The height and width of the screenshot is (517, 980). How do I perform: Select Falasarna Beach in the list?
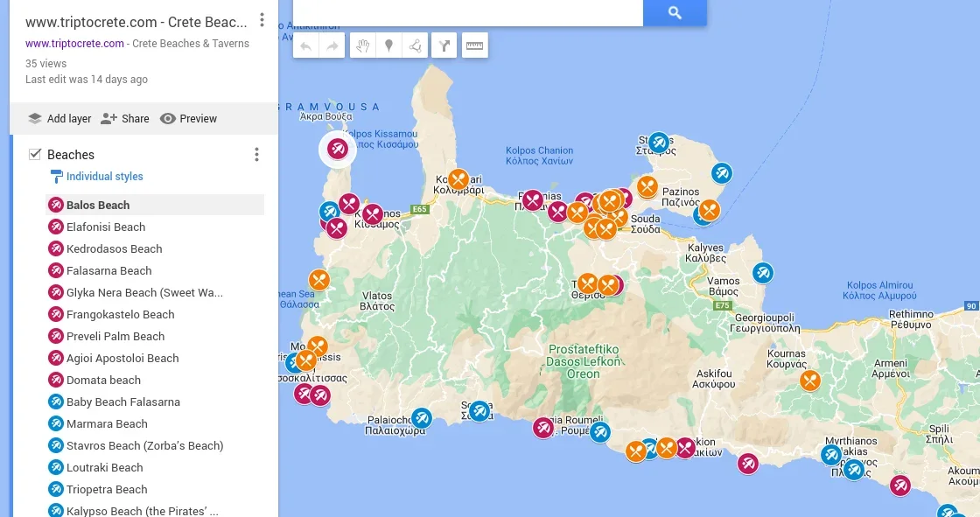point(155,270)
